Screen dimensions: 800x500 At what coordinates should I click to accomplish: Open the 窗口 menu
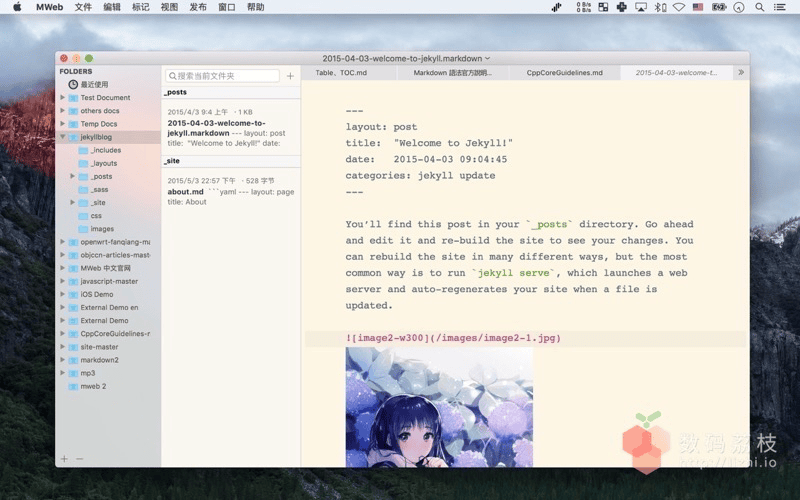[227, 7]
